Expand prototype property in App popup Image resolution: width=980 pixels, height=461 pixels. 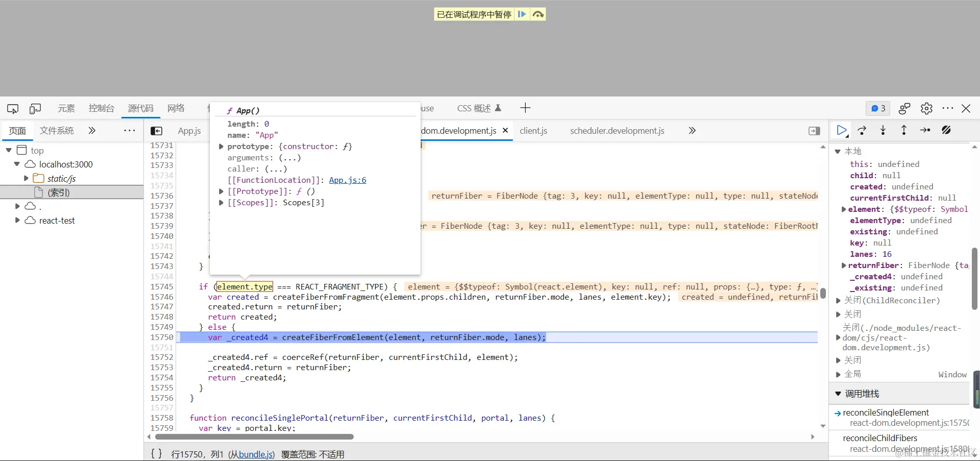[x=221, y=147]
